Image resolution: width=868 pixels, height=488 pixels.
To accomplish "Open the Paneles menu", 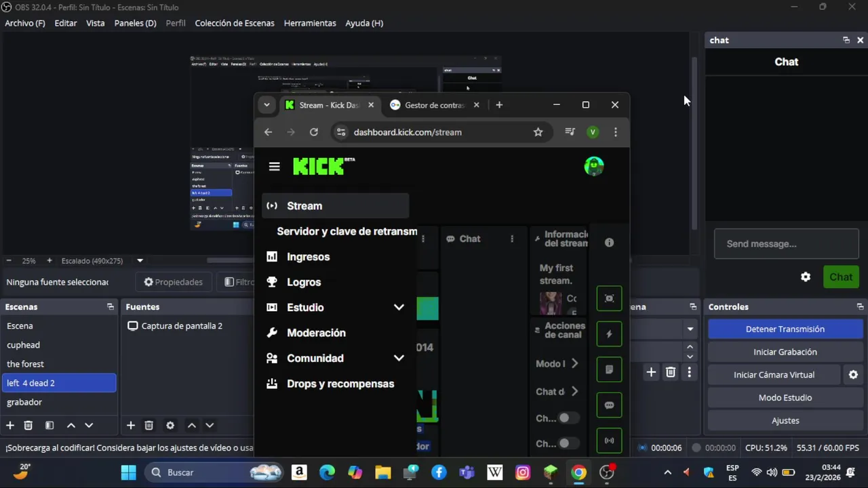I will [135, 23].
